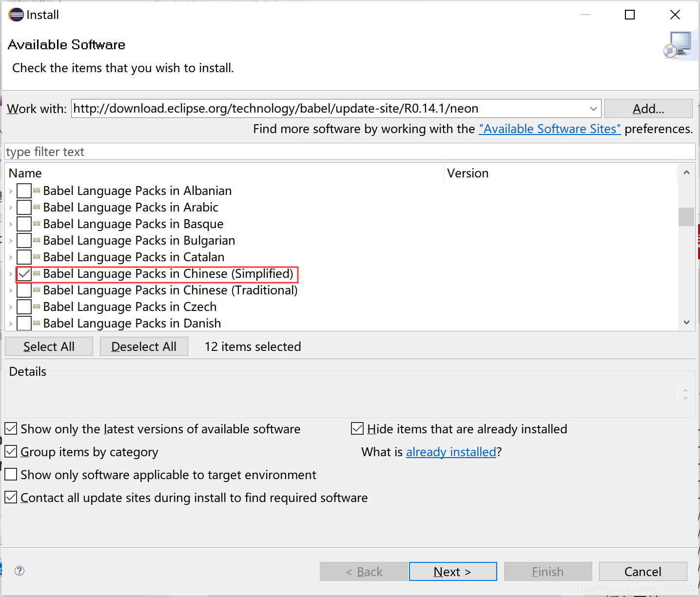Expand the Czech language pack tree node

coord(11,307)
